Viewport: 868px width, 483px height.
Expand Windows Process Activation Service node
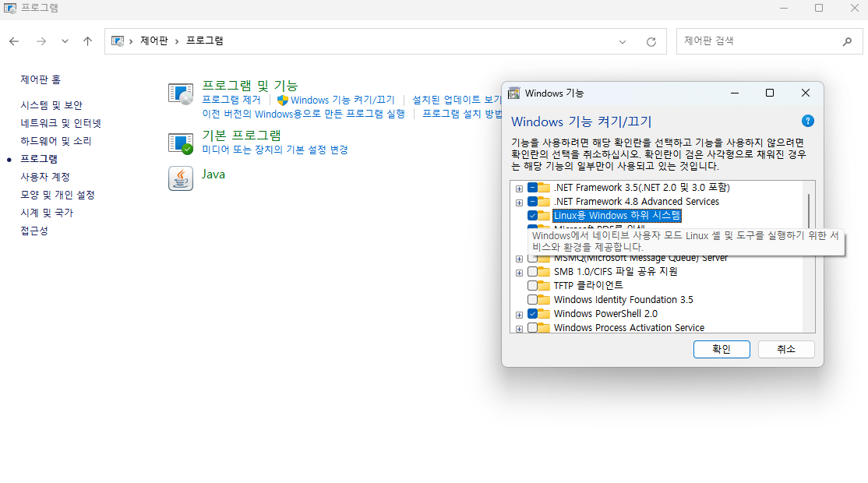pos(519,330)
